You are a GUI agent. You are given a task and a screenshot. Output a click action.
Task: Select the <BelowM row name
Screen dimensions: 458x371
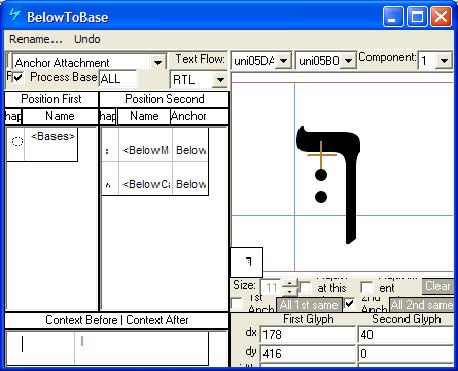coord(145,150)
